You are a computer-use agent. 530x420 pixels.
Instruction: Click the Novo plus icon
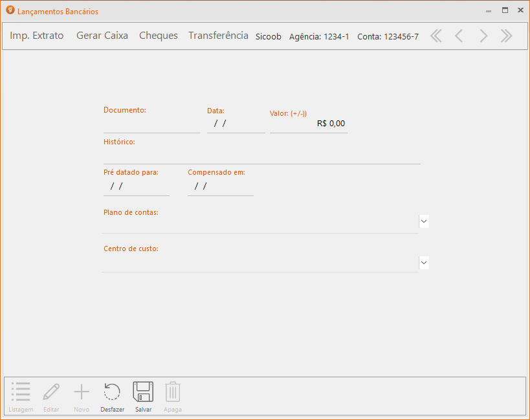click(82, 392)
